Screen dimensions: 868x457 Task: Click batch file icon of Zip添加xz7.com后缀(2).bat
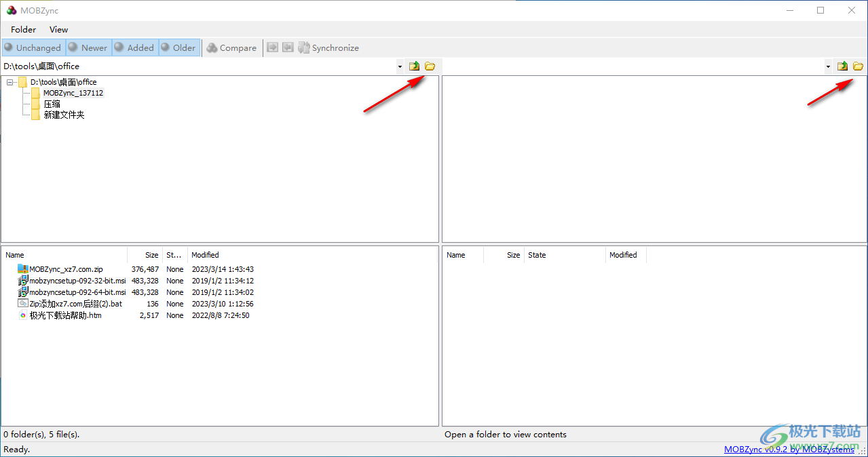point(23,304)
